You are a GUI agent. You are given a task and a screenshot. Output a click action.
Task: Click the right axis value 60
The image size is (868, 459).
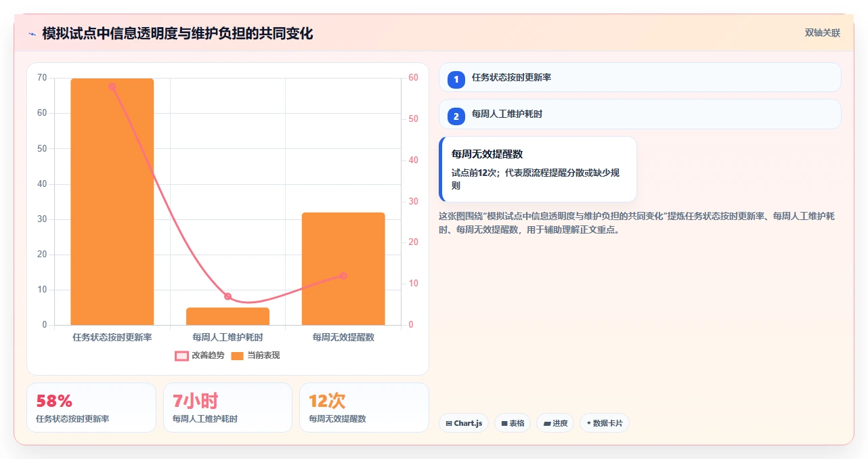[x=414, y=78]
